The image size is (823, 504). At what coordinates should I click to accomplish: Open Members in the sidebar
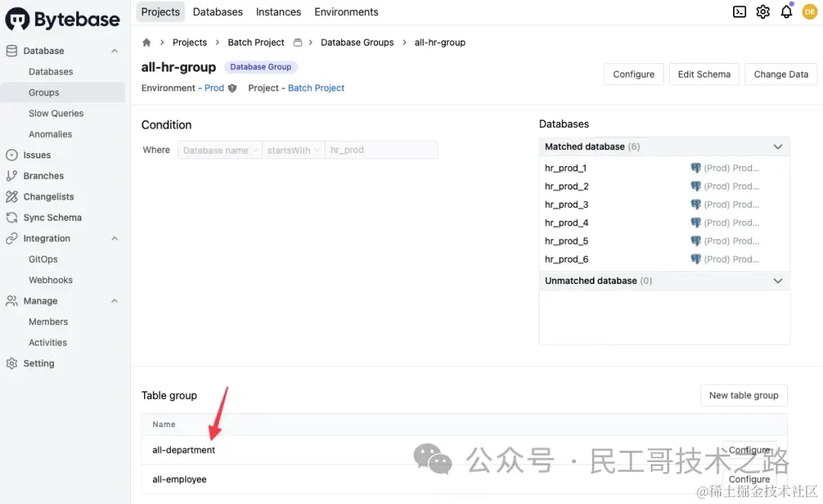click(48, 321)
